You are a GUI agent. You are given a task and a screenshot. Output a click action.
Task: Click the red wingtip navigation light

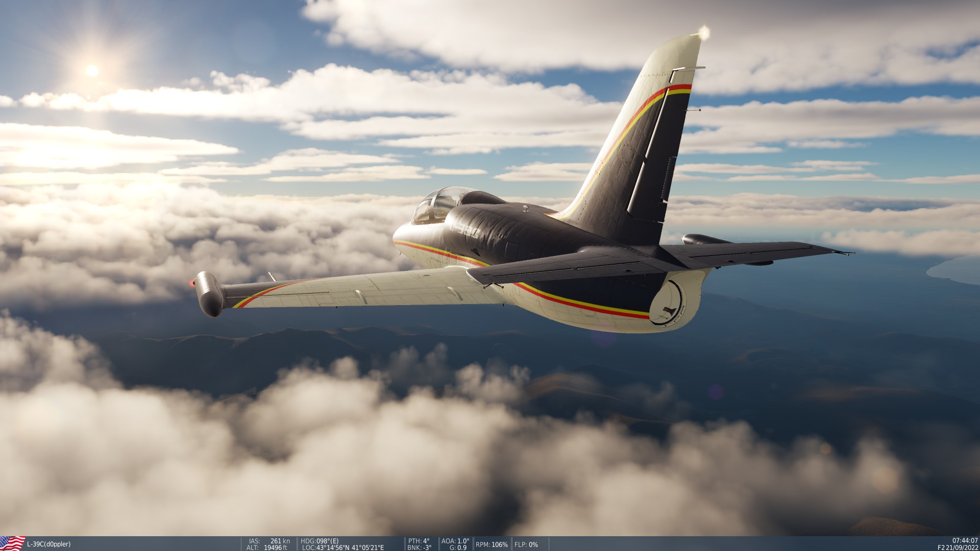(192, 283)
